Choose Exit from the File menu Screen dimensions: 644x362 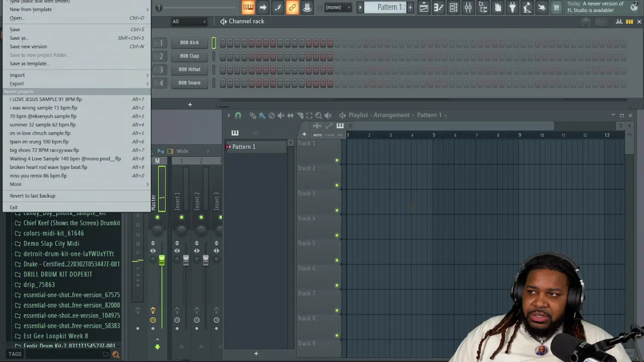pos(76,208)
